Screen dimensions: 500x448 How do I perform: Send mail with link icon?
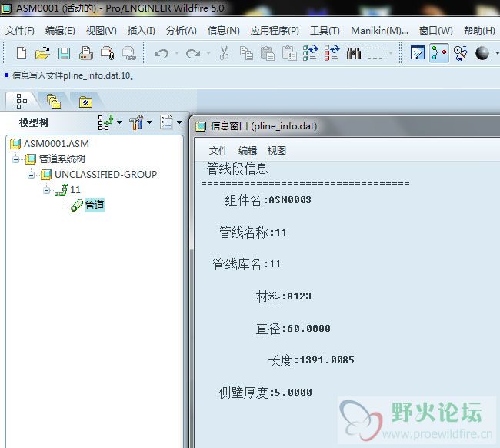click(129, 53)
